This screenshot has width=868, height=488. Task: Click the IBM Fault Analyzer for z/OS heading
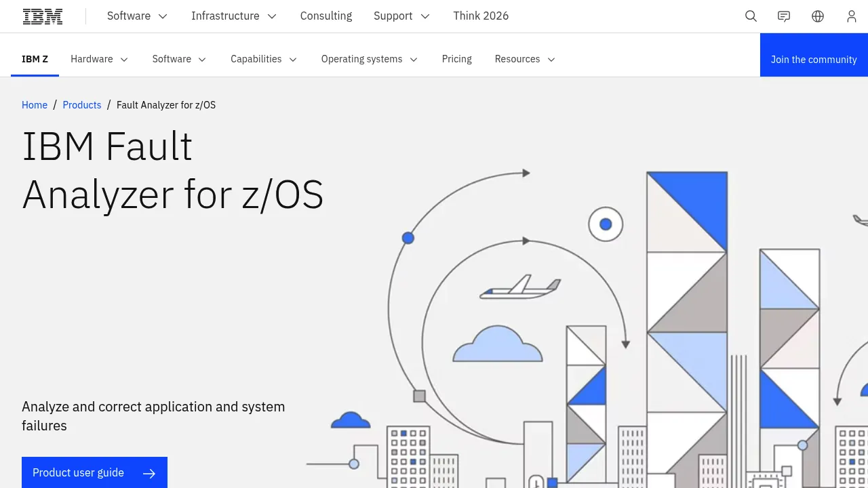click(173, 170)
